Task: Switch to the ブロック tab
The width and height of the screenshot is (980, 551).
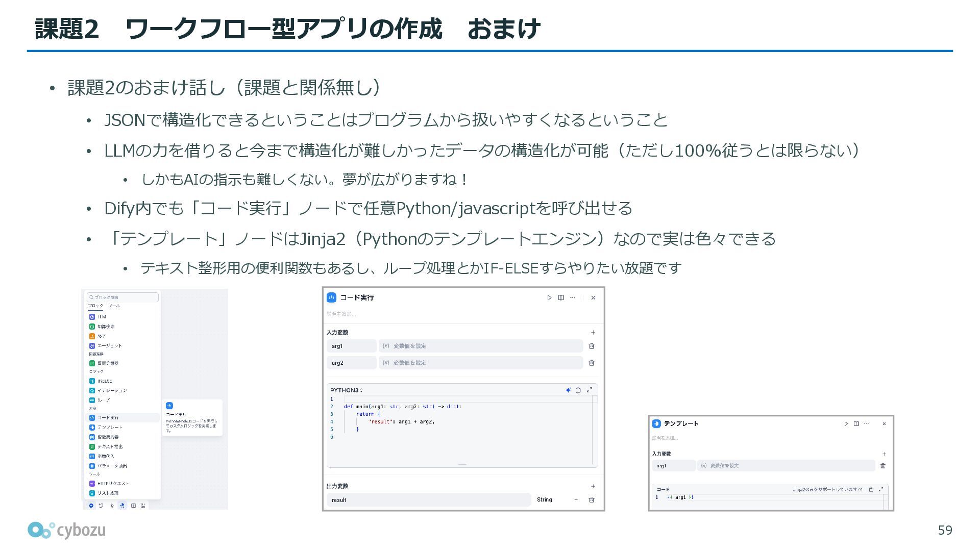Action: coord(95,306)
